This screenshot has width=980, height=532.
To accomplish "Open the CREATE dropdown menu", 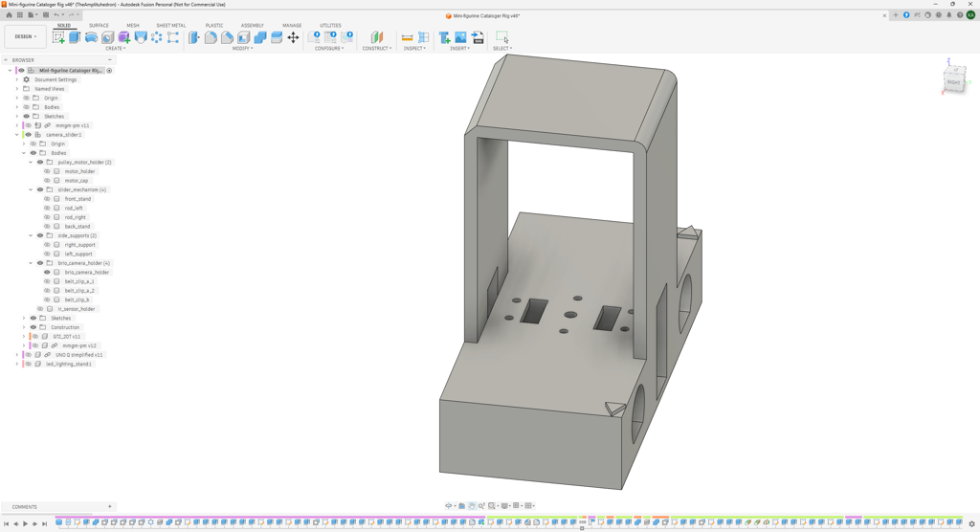I will (x=115, y=48).
